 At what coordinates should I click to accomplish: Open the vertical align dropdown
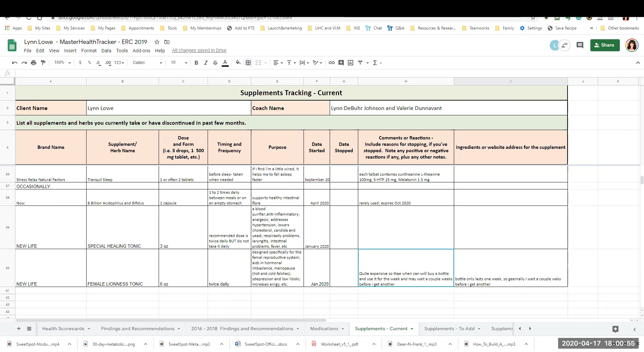coord(291,63)
